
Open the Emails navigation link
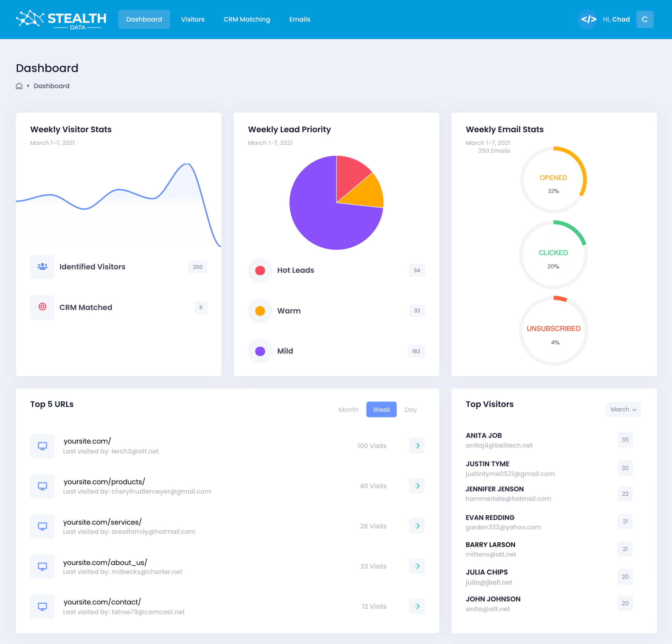point(299,19)
